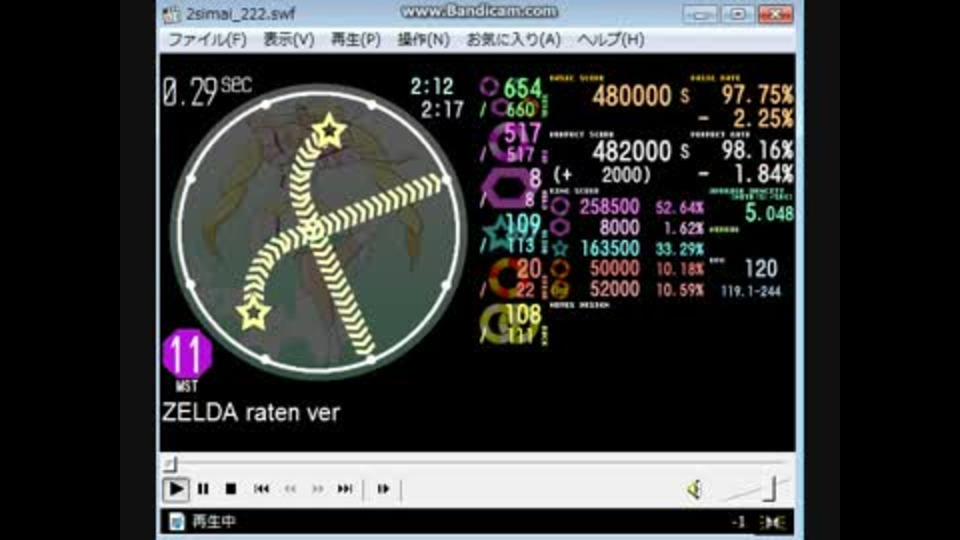This screenshot has height=540, width=960.
Task: Click the 0.29 sec timer text
Action: pos(207,92)
